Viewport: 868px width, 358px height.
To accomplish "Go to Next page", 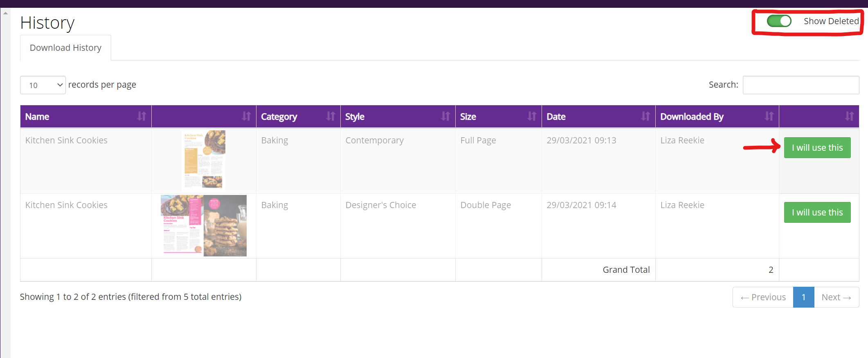I will pos(836,297).
